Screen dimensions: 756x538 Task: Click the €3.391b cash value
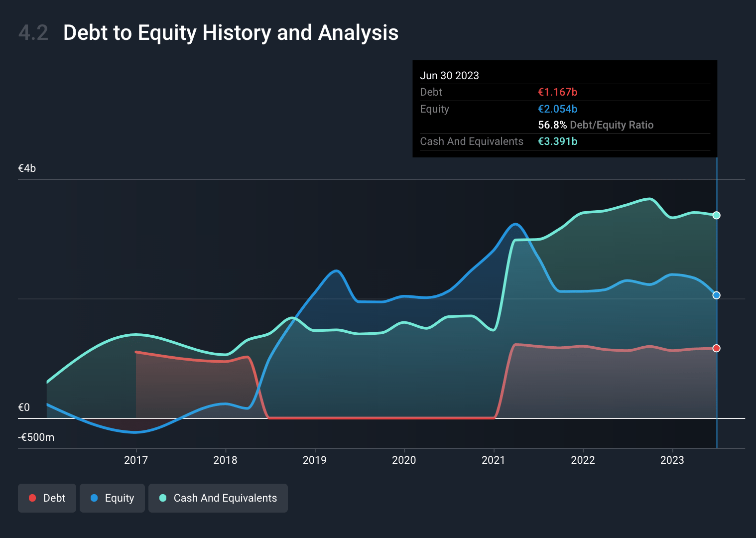tap(558, 141)
